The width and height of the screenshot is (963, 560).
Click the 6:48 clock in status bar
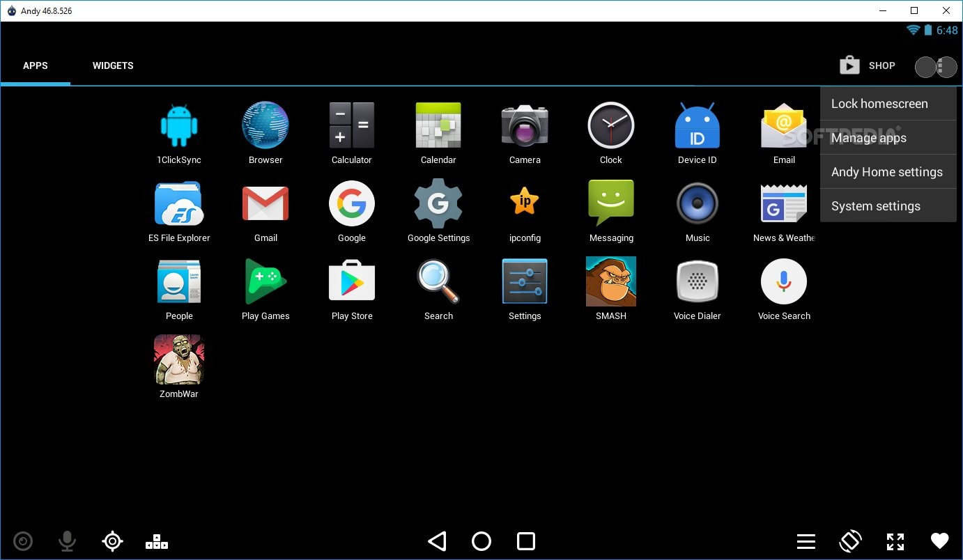tap(947, 31)
